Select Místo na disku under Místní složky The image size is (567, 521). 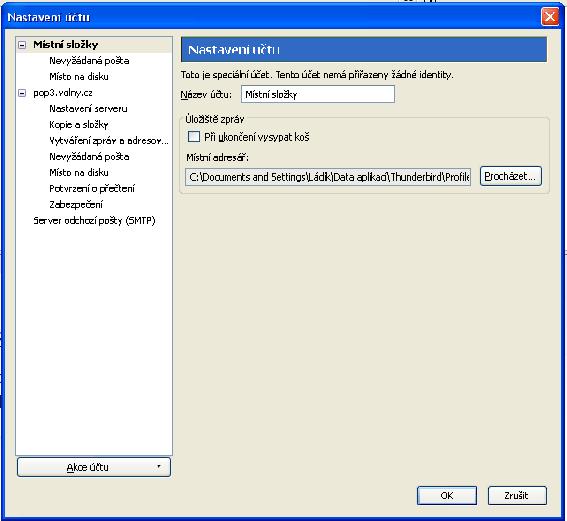coord(79,77)
